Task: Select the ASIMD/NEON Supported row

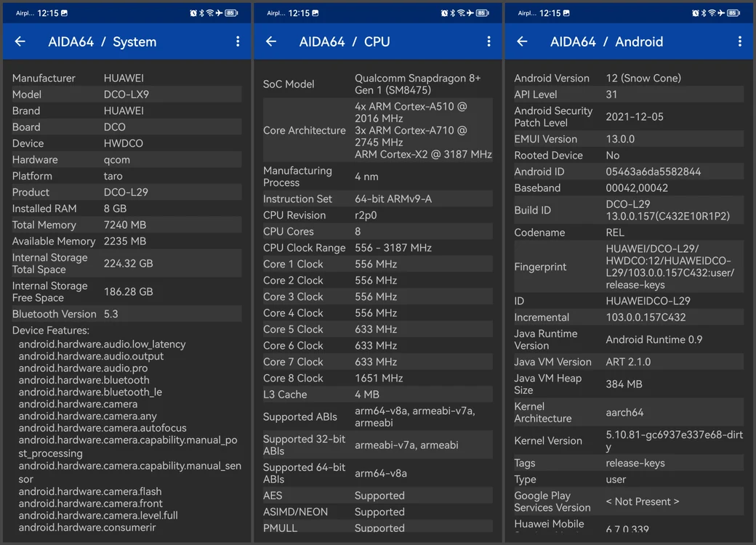Action: (378, 512)
